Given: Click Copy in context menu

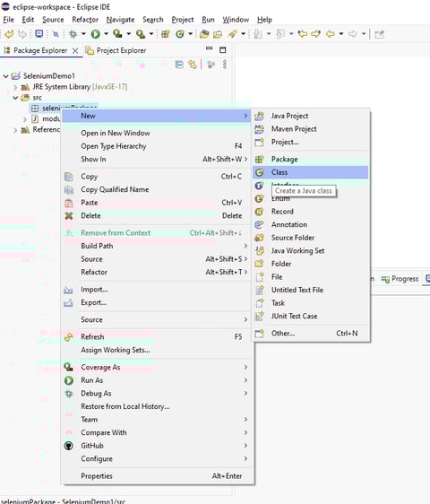Looking at the screenshot, I should [157, 177].
